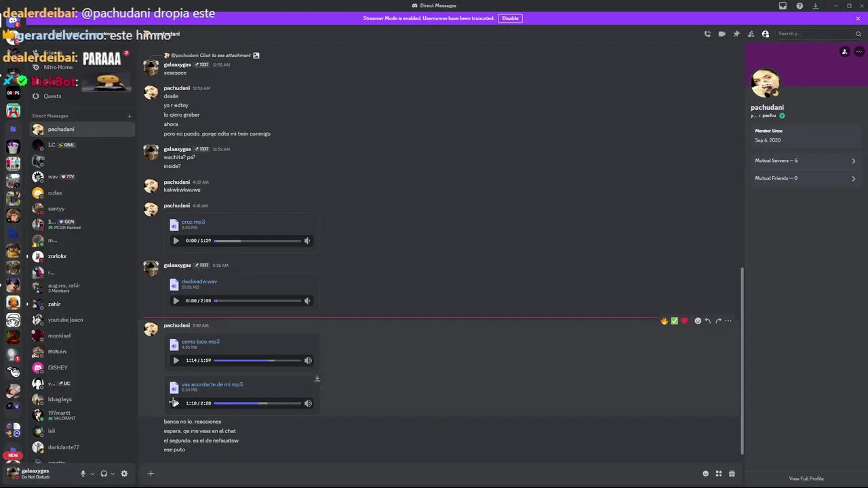Start a video call
Viewport: 868px width, 488px height.
722,34
